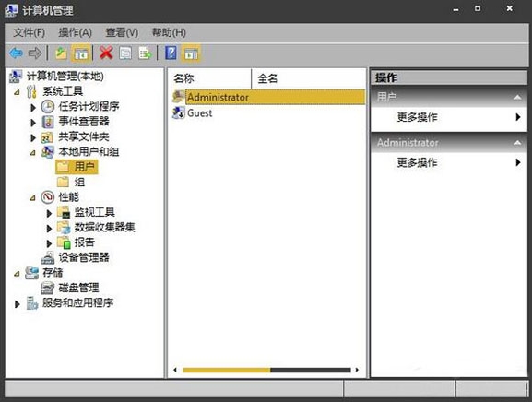Click the 全名 column header
This screenshot has height=402, width=532.
[x=308, y=78]
